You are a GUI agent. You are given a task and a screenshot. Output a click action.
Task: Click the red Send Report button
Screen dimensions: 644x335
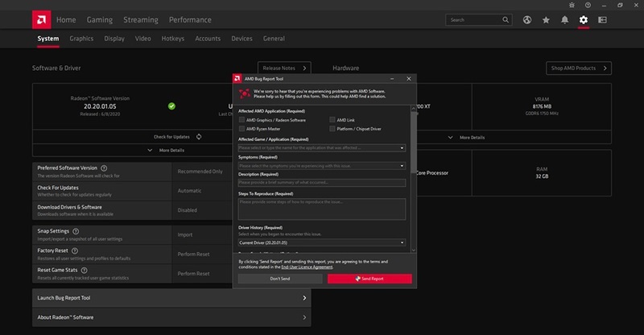(369, 278)
